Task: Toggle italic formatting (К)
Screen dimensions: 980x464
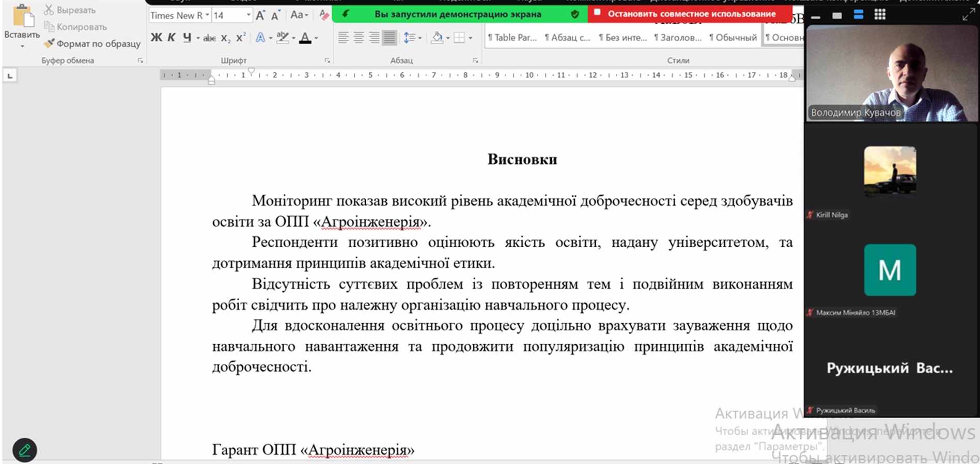Action: pyautogui.click(x=172, y=38)
